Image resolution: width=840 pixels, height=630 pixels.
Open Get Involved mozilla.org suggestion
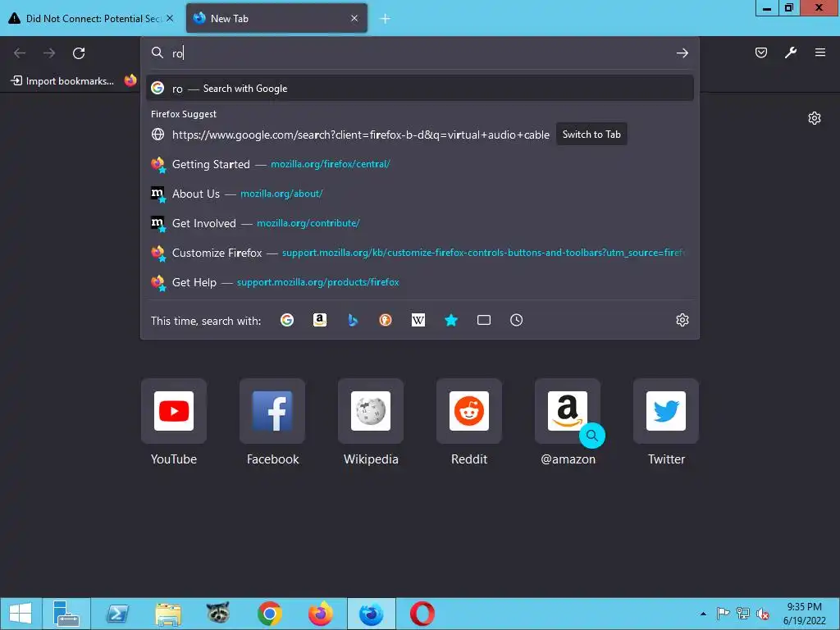pyautogui.click(x=419, y=223)
